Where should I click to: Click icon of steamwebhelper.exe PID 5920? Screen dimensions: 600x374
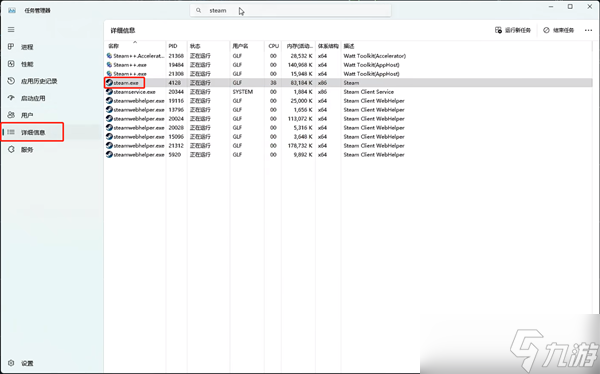click(109, 155)
